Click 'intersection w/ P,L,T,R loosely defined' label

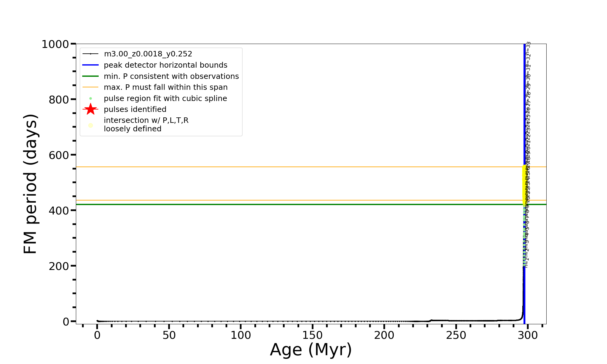click(146, 125)
